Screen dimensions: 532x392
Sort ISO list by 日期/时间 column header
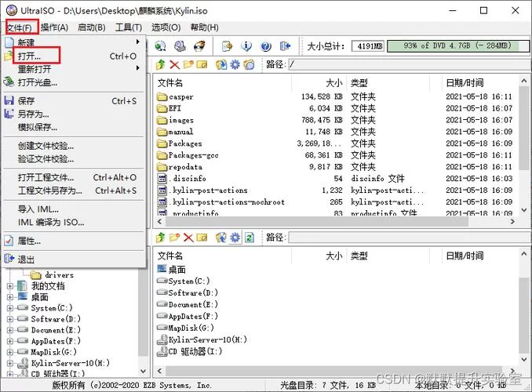479,83
